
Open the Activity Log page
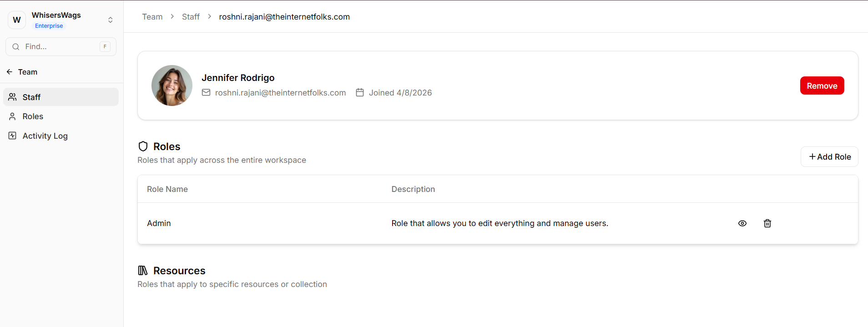pos(45,136)
